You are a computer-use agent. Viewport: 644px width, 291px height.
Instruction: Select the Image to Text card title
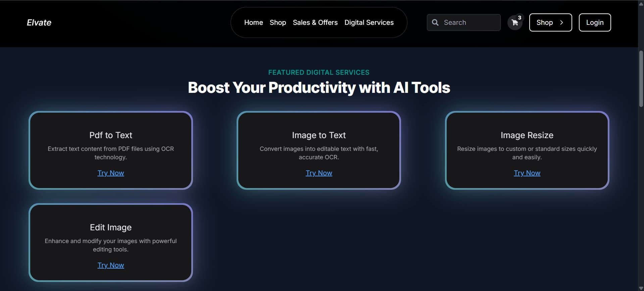tap(319, 135)
